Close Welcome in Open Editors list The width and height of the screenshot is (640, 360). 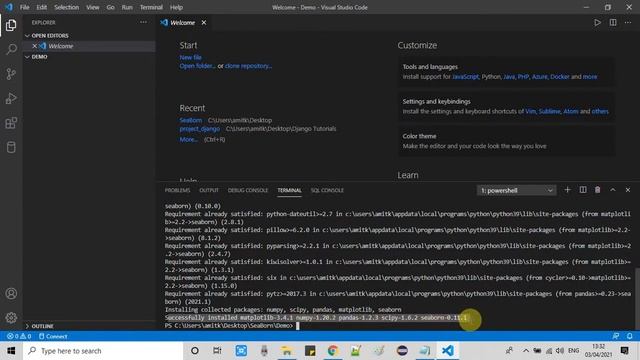point(34,46)
